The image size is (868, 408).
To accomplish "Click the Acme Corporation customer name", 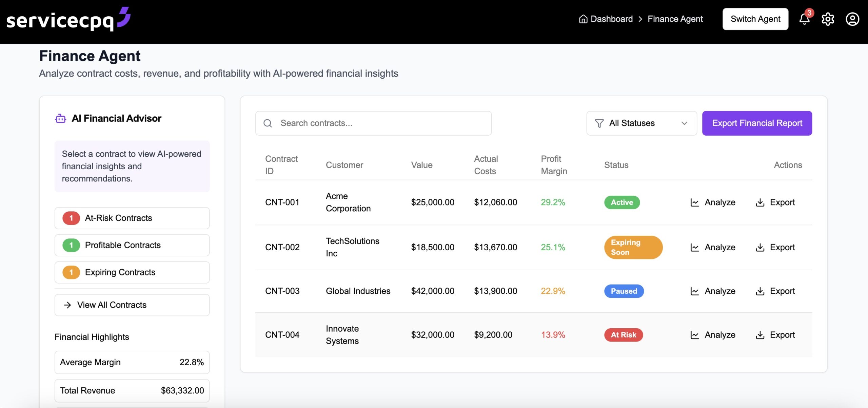I will [348, 202].
